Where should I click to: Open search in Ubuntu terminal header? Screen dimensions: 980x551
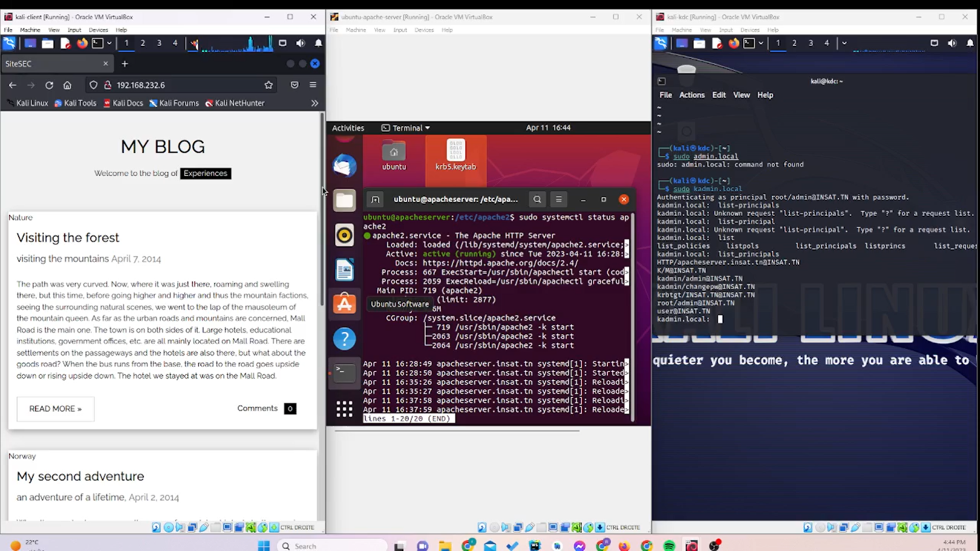[x=537, y=199]
